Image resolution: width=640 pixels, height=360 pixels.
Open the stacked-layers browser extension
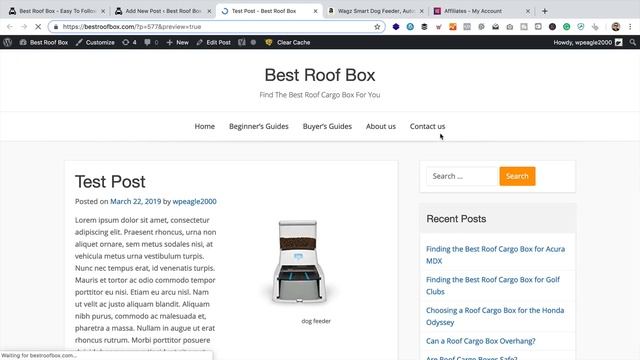[424, 27]
